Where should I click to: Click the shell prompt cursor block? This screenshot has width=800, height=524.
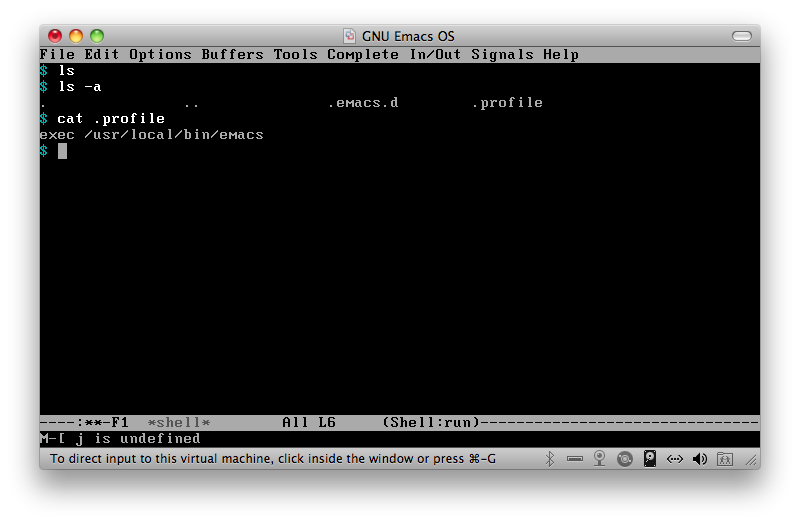(x=62, y=151)
